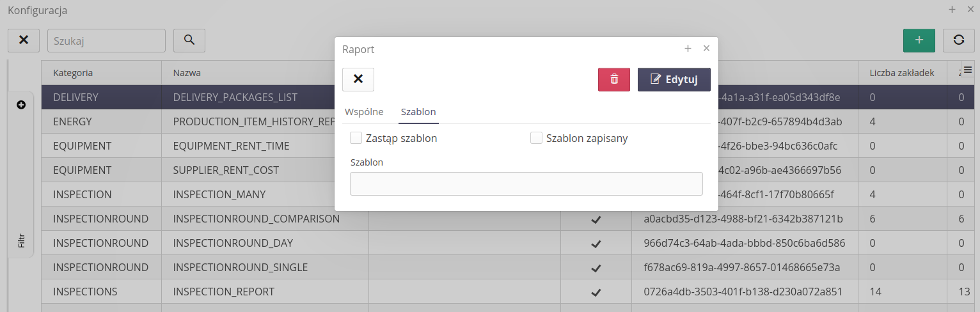Add new entry with green plus

point(919,40)
